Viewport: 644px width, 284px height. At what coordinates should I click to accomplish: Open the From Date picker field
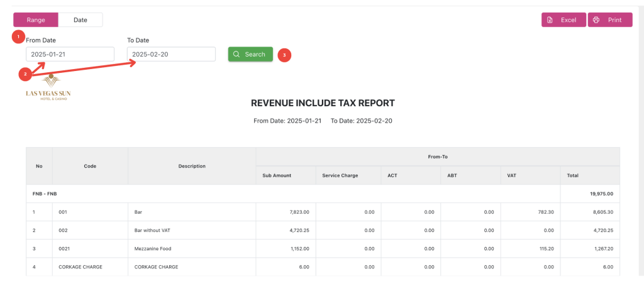coord(70,55)
